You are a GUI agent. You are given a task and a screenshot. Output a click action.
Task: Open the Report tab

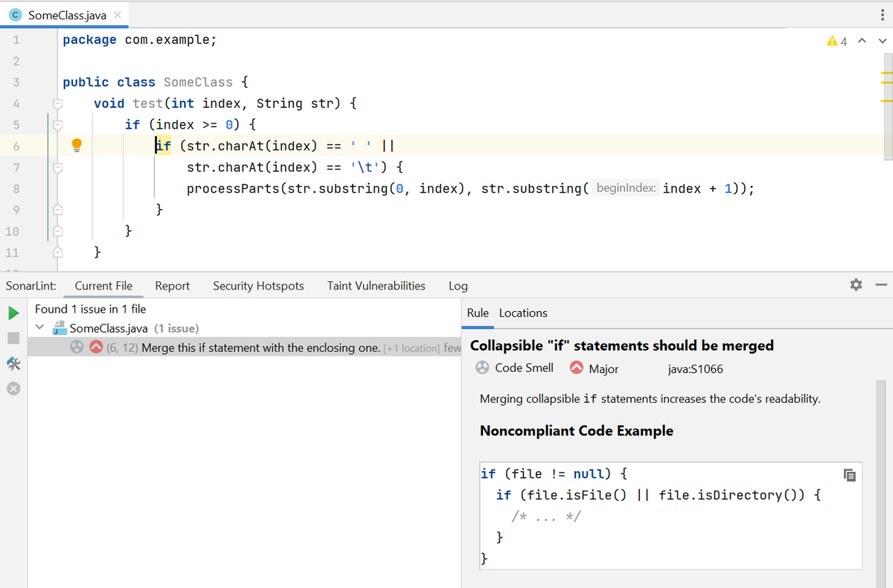click(172, 286)
